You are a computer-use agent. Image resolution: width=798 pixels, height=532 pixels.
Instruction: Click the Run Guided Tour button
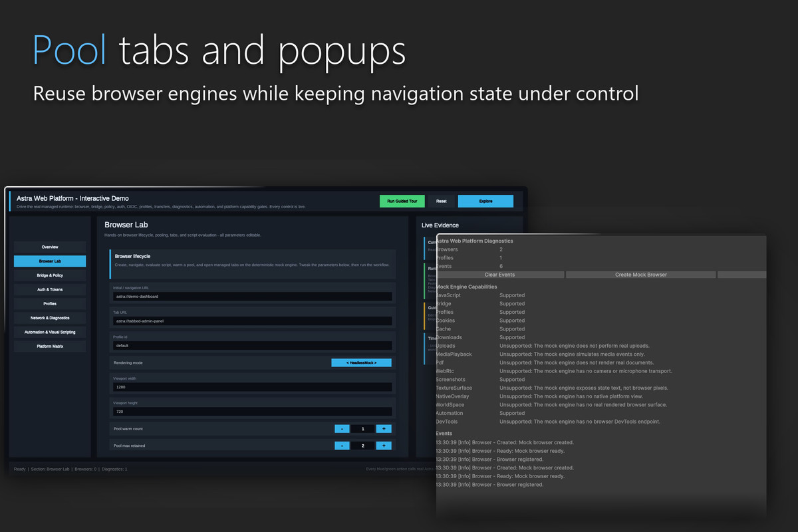[402, 201]
